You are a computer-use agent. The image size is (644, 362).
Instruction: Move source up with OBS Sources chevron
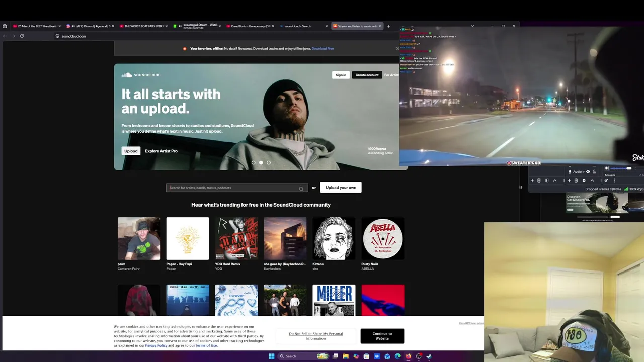[592, 180]
